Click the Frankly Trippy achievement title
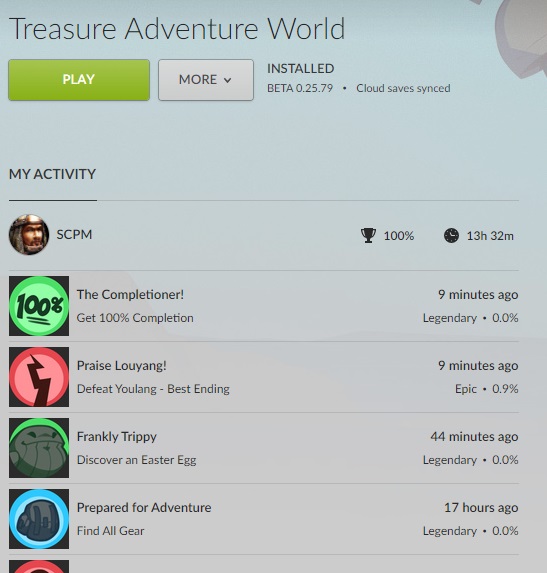This screenshot has width=547, height=573. tap(117, 437)
